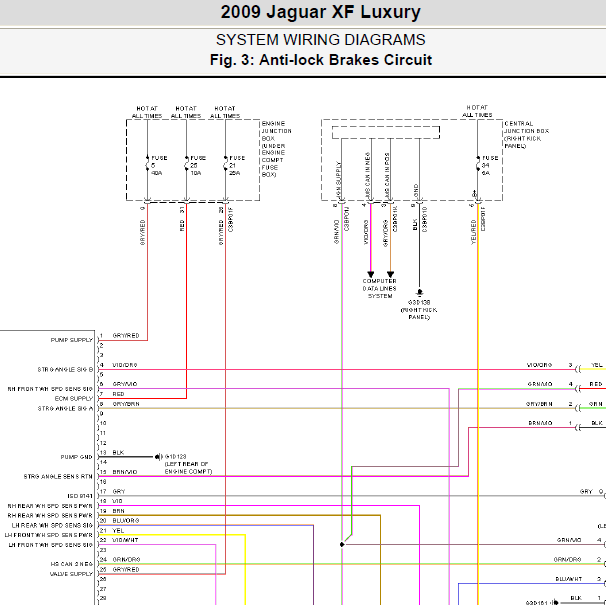Screen dimensions: 606x605
Task: Click the 'VIO/WHT' wire label at pin 22
Action: tap(125, 540)
